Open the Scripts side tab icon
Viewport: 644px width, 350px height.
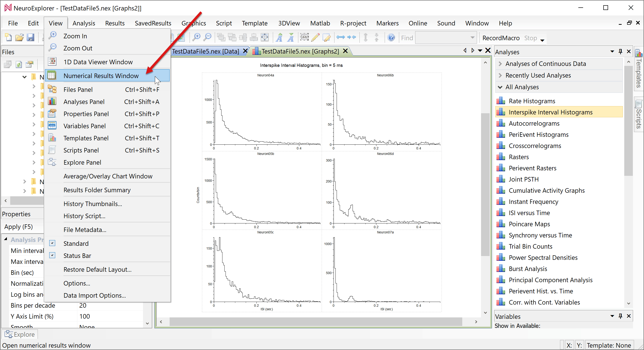639,104
